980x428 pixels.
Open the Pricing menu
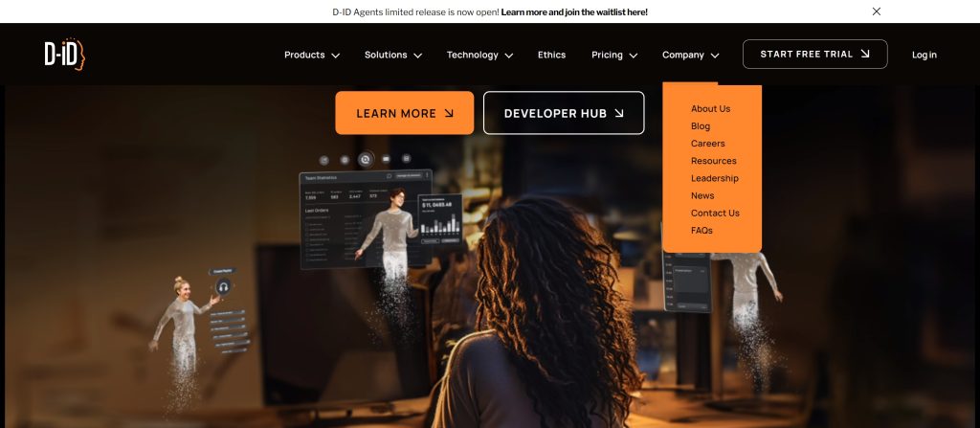[607, 55]
